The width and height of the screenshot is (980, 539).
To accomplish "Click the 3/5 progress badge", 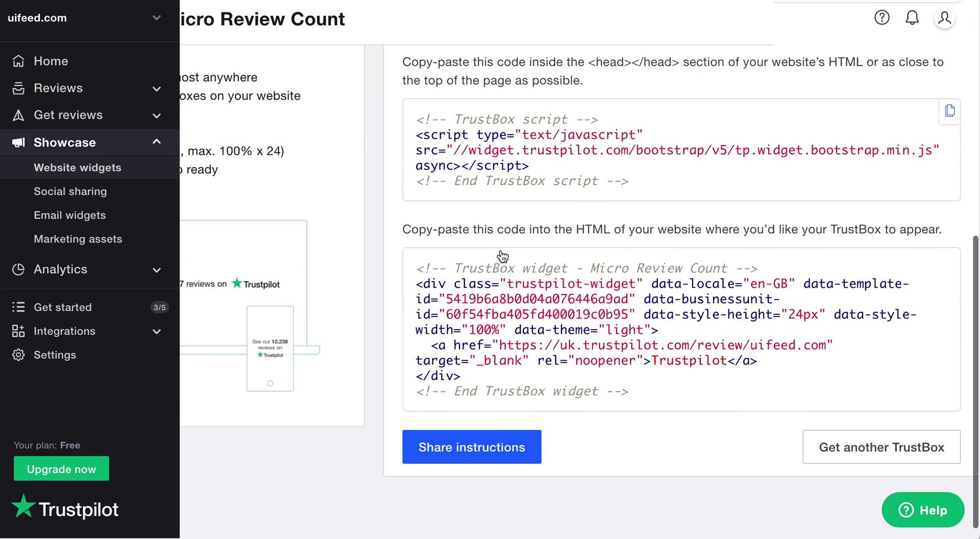I will [x=160, y=307].
